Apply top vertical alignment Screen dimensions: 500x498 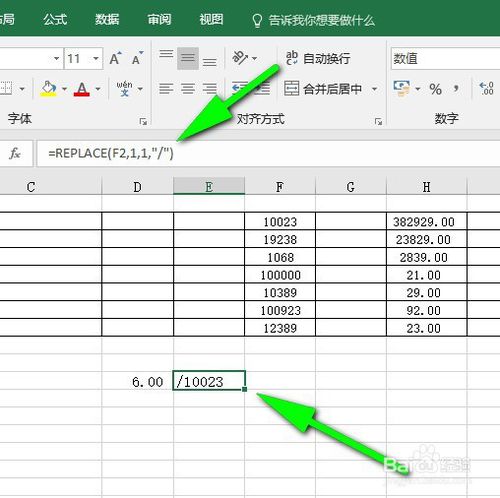click(x=166, y=54)
